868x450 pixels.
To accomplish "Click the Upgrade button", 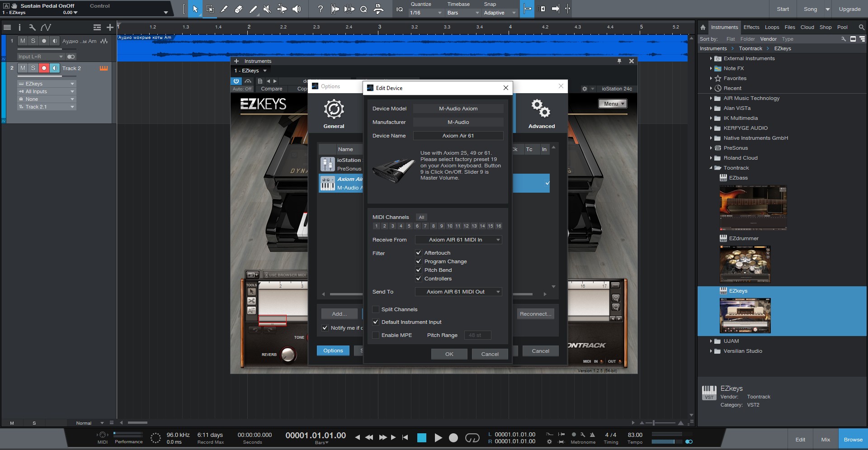I will [849, 9].
